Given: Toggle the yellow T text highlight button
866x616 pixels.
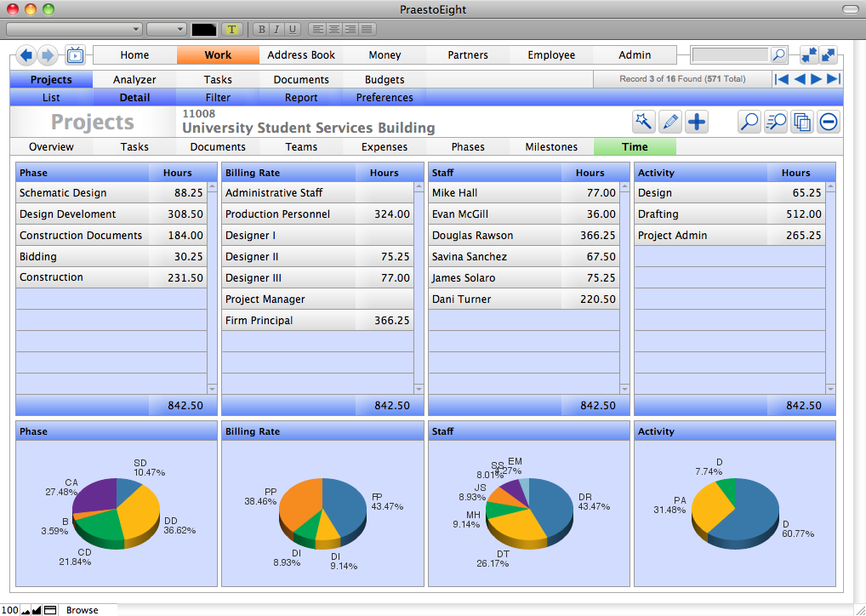Looking at the screenshot, I should [x=232, y=29].
